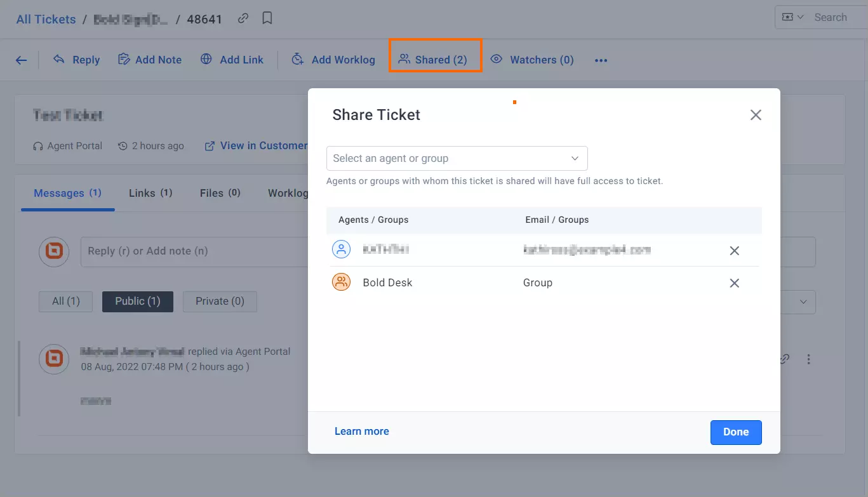Open Watchers eye button
This screenshot has height=497, width=868.
532,60
